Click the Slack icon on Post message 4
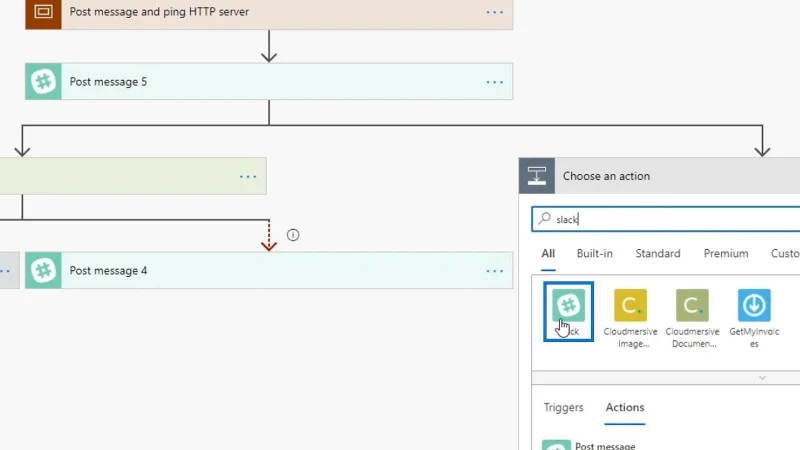This screenshot has width=800, height=450. coord(43,270)
